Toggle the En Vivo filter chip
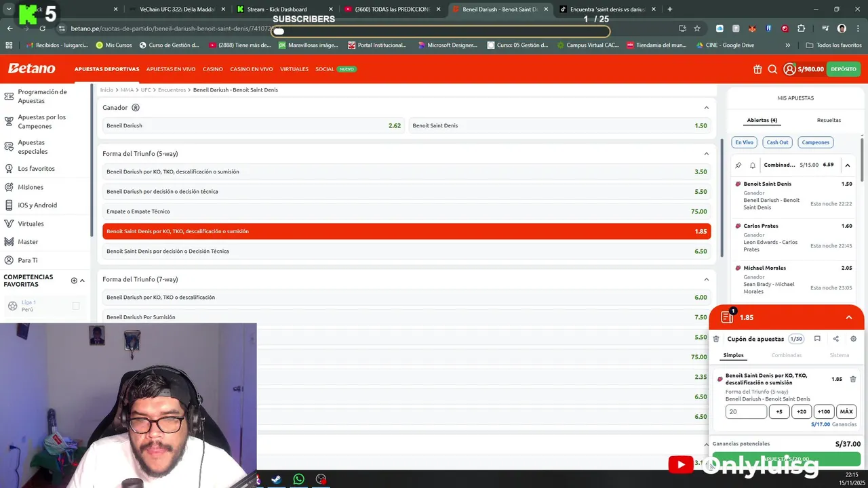The image size is (868, 488). 745,142
